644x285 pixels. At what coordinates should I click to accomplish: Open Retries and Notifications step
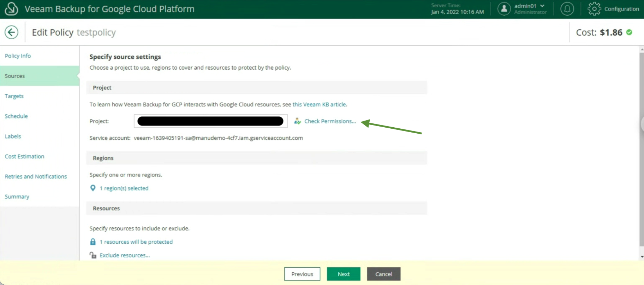click(36, 176)
